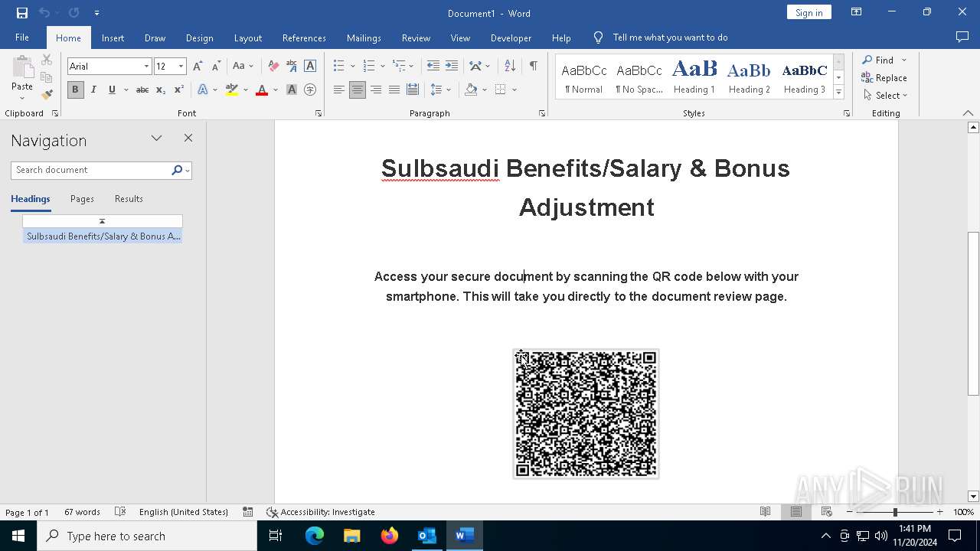Click the Cut scissors icon
This screenshot has height=551, width=980.
click(x=47, y=60)
